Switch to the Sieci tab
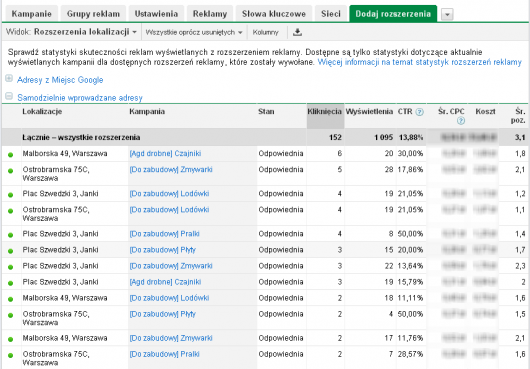This screenshot has height=369, width=530. click(331, 14)
